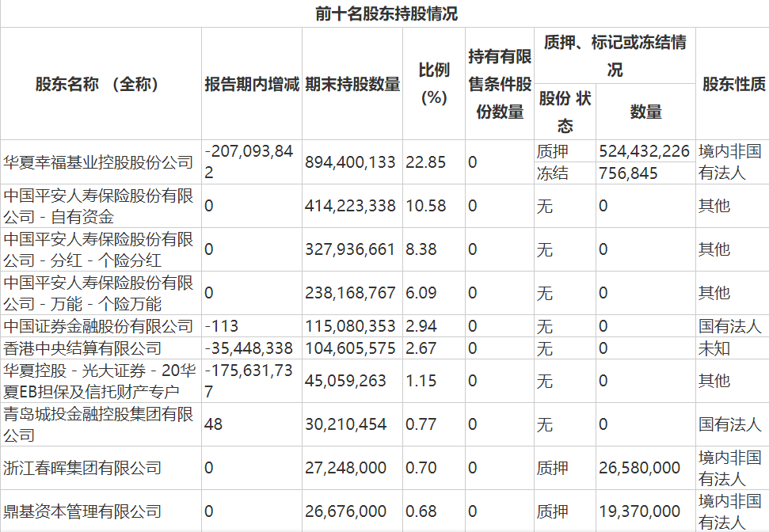Click the change value -175,631,737
This screenshot has width=769, height=532.
pyautogui.click(x=249, y=381)
